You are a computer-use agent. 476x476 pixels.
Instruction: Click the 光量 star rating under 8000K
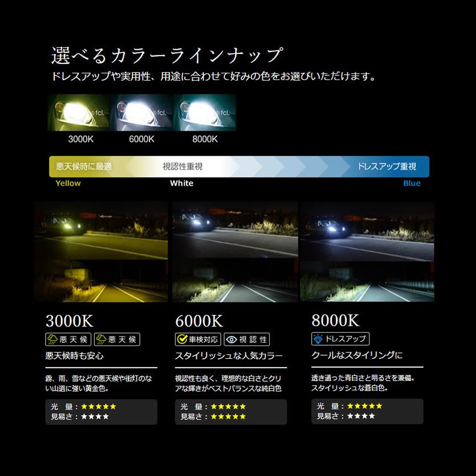365,406
